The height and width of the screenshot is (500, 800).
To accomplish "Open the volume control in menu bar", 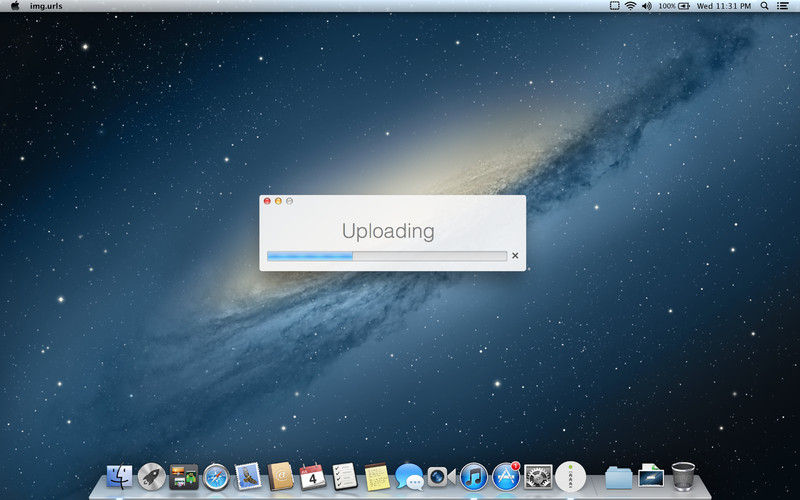I will [646, 6].
